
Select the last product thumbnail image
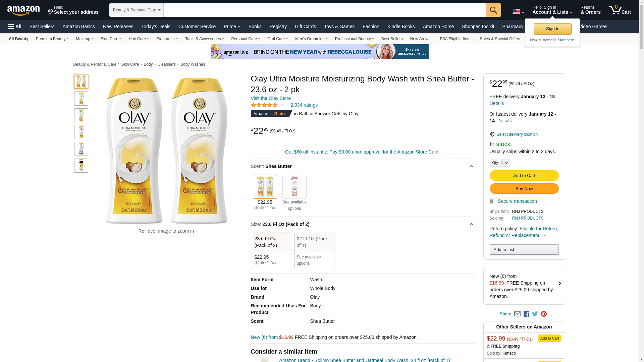[x=81, y=166]
